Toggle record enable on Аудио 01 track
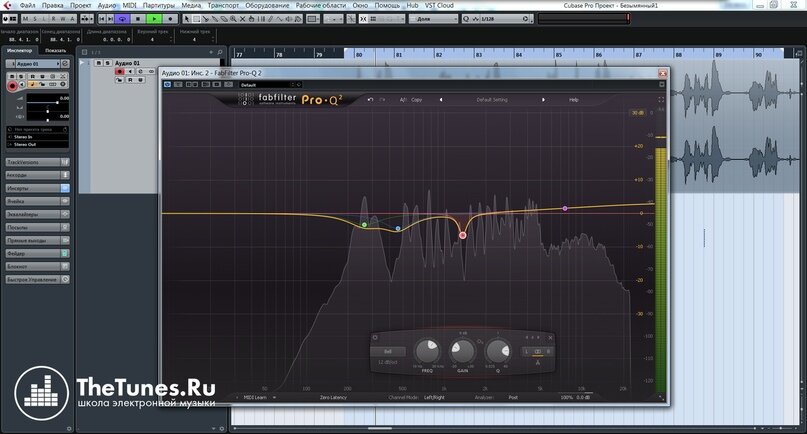This screenshot has width=807, height=434. point(120,72)
